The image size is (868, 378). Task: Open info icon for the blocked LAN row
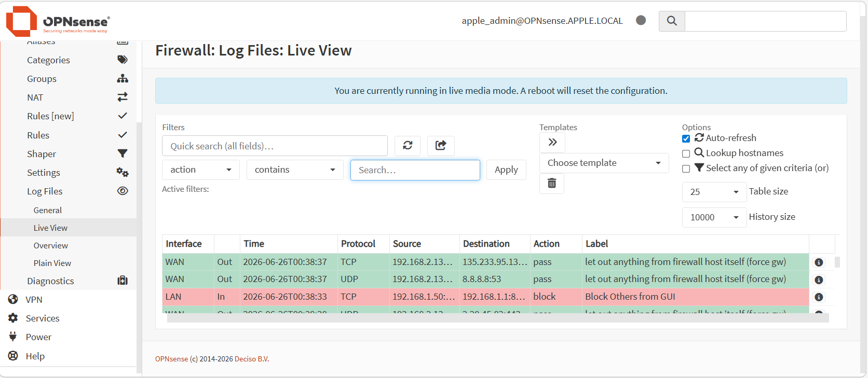[x=819, y=297]
